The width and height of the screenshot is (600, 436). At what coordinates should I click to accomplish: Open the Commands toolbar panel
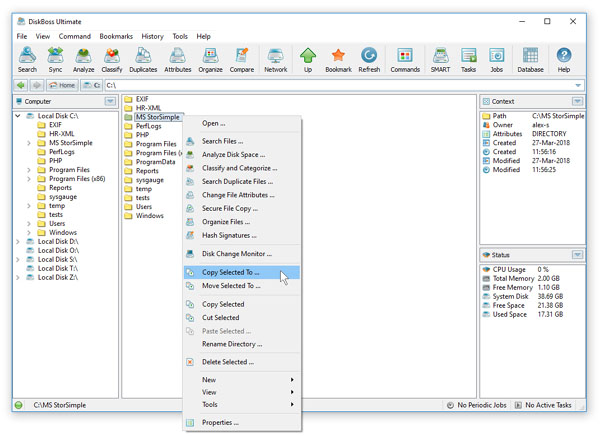coord(405,60)
